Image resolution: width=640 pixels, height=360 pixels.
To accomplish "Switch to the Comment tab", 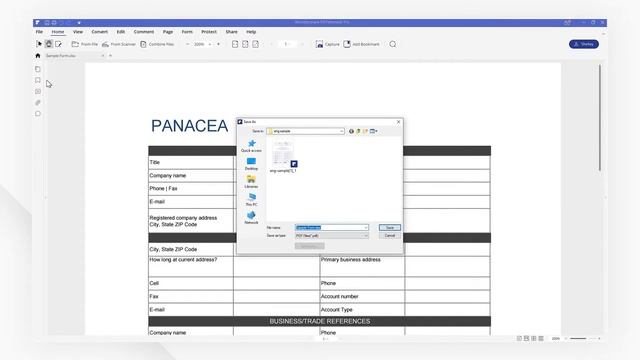I will point(144,32).
